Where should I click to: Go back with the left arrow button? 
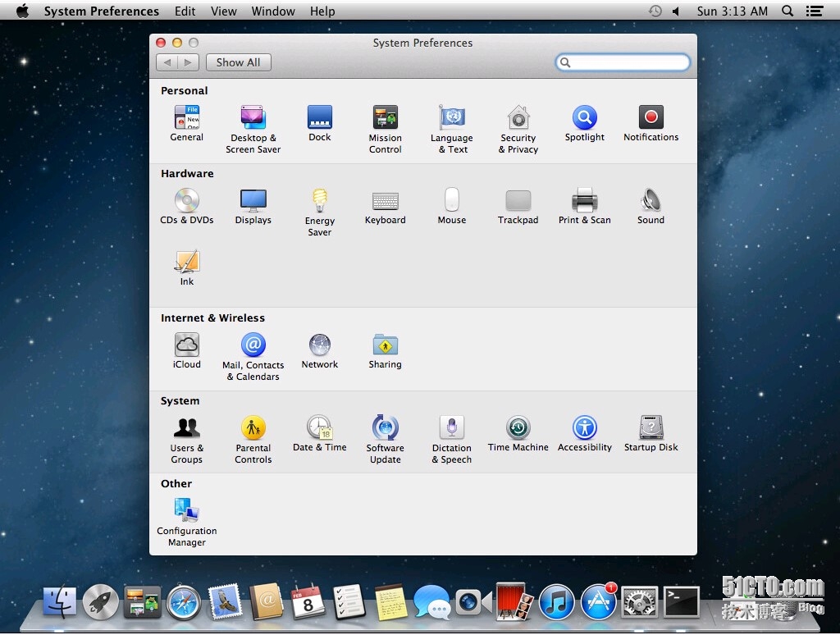tap(167, 62)
